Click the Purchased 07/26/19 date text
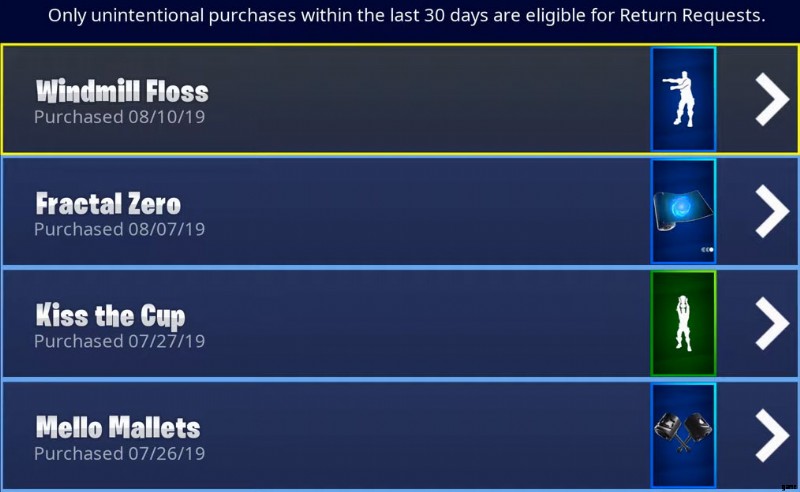Image resolution: width=800 pixels, height=492 pixels. [x=119, y=453]
